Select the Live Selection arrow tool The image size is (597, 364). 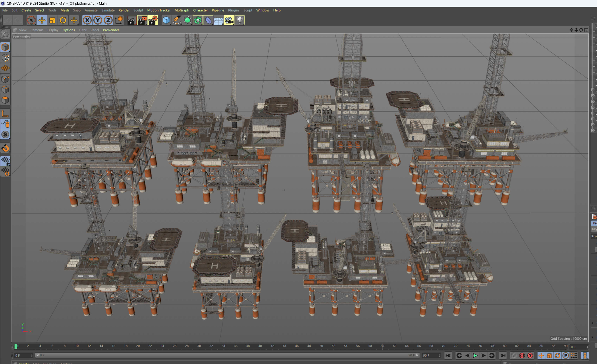[x=31, y=20]
